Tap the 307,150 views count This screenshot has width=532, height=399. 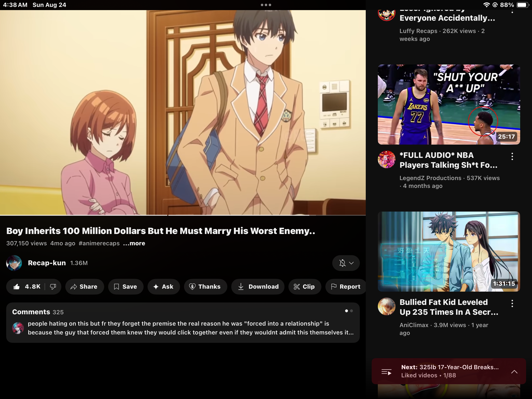point(27,243)
